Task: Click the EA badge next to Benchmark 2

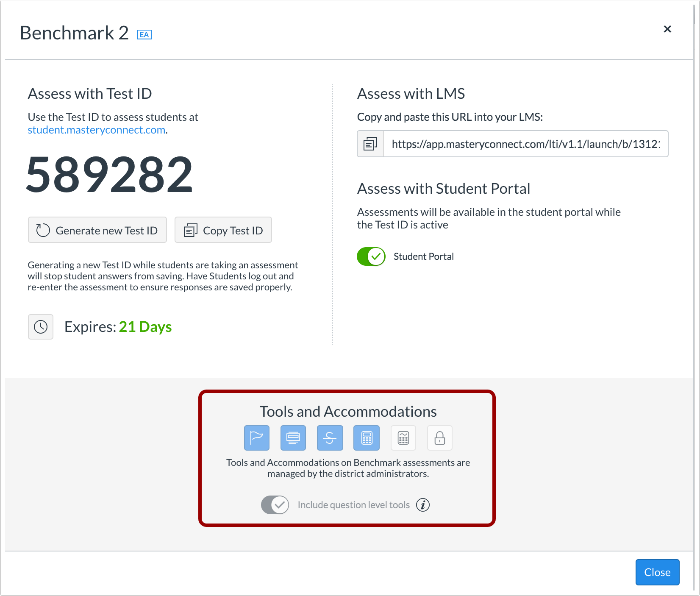Action: pos(144,35)
